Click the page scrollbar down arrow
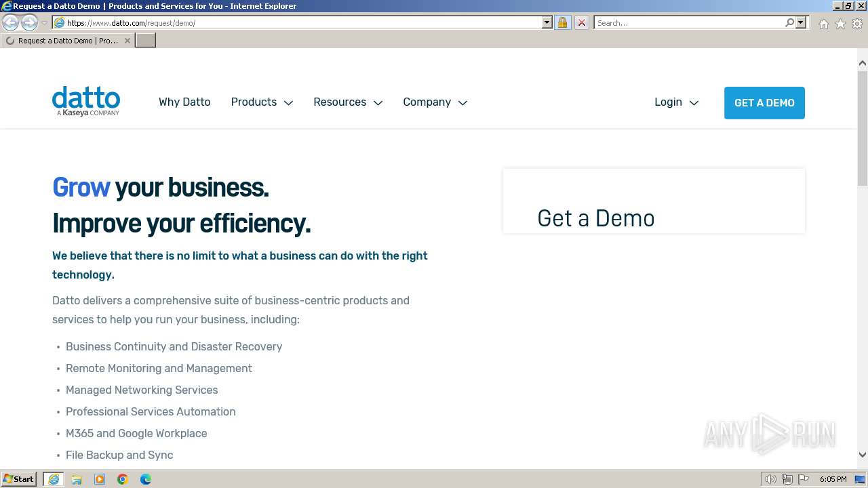868x488 pixels. click(862, 455)
